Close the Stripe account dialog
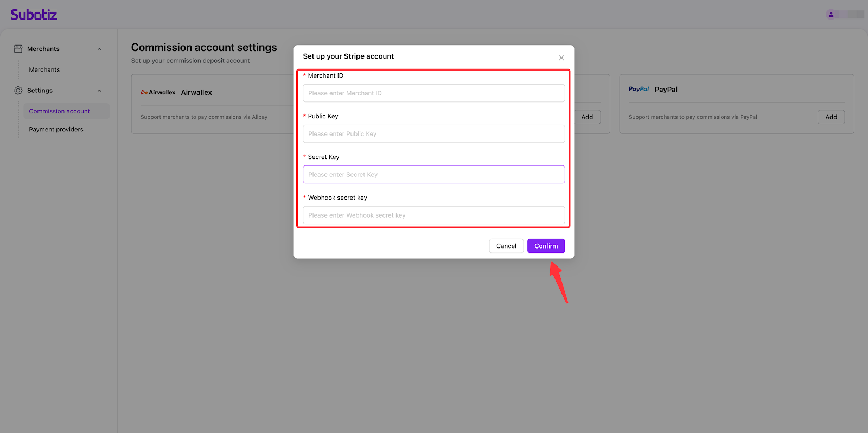The width and height of the screenshot is (868, 433). pyautogui.click(x=561, y=58)
